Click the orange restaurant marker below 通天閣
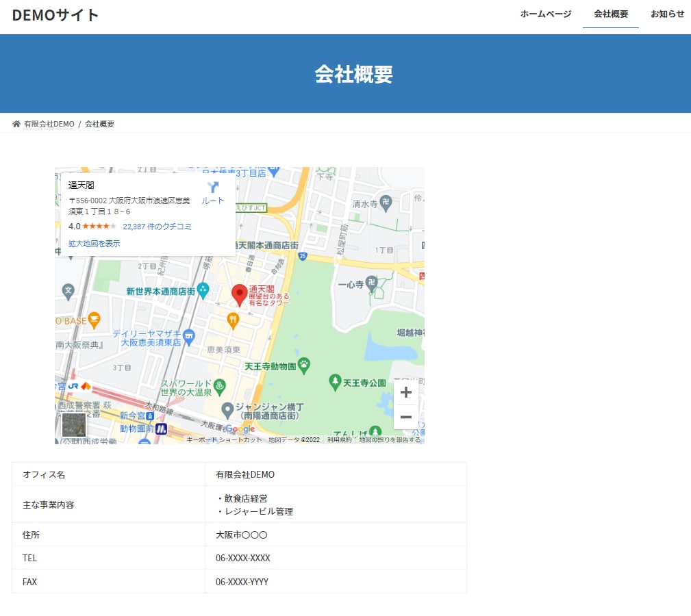Viewport: 691px width, 616px height. (x=233, y=320)
